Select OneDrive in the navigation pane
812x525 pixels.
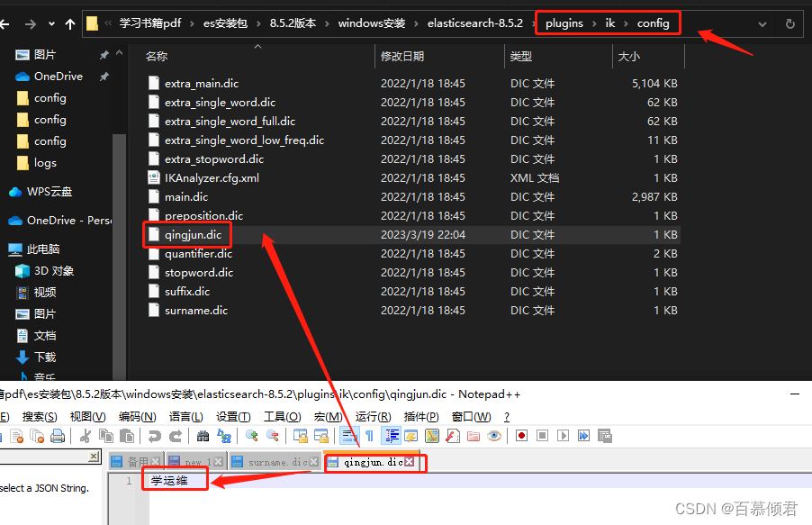click(x=58, y=77)
